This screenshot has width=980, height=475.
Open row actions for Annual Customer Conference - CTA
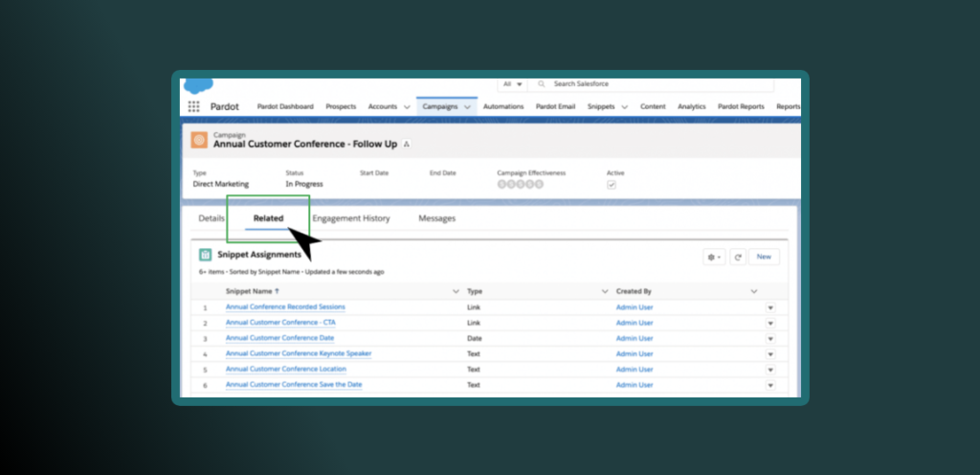click(x=770, y=323)
